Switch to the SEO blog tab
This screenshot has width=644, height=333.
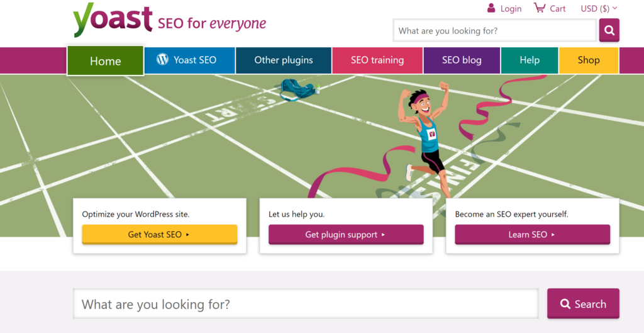(462, 60)
